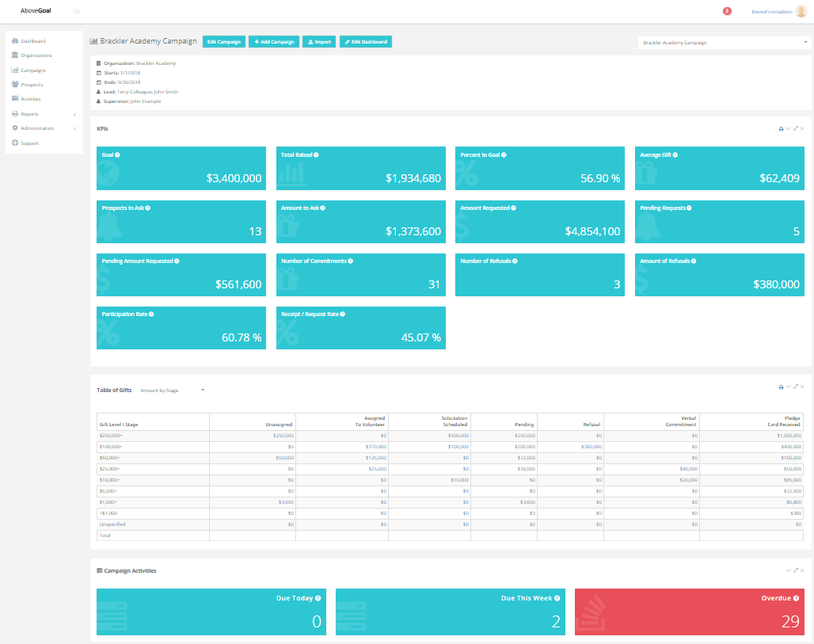Print the Table of Gifts panel
Screen dimensions: 814x644
[x=781, y=387]
